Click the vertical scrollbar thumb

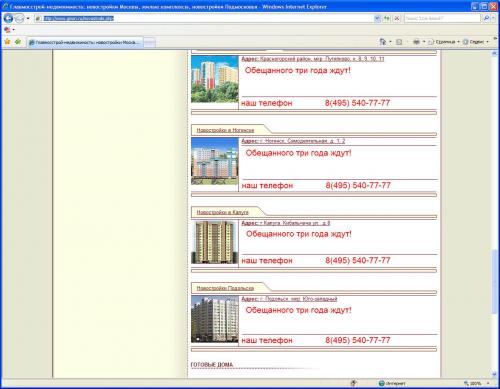(x=494, y=282)
